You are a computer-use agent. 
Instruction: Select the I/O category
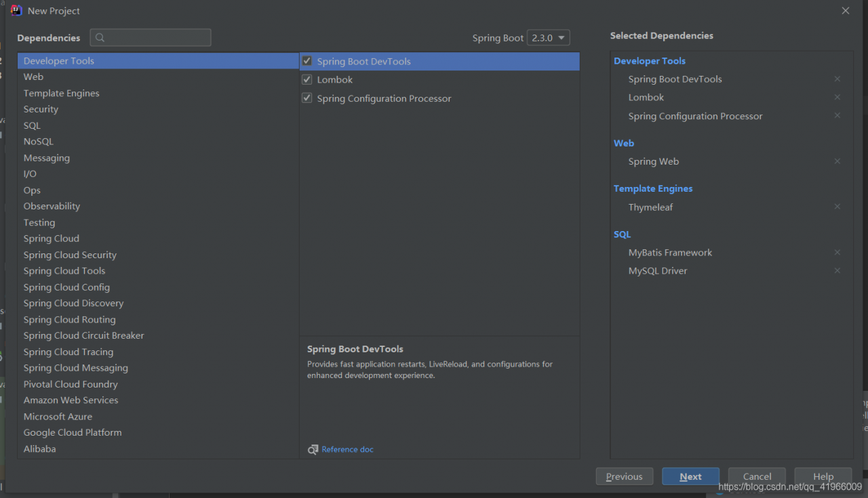point(158,174)
